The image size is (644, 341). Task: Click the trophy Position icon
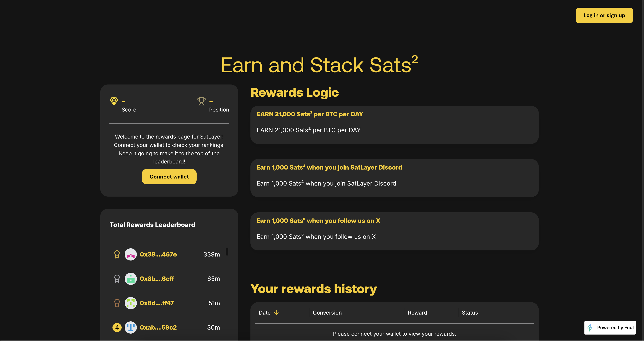[x=201, y=101]
